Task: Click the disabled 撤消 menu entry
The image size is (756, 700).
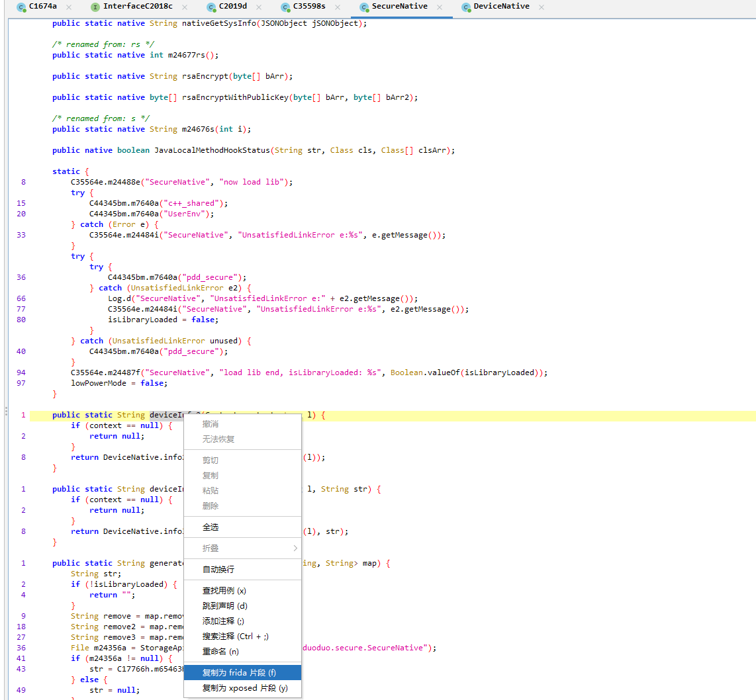Action: tap(242, 424)
